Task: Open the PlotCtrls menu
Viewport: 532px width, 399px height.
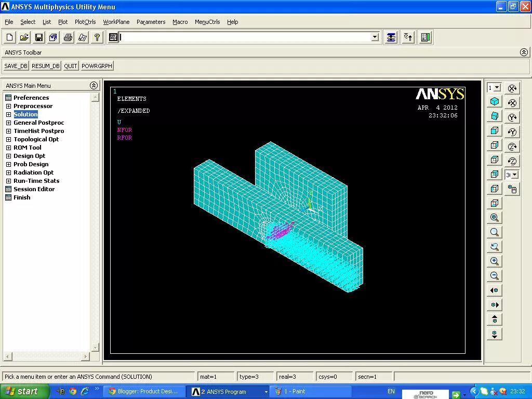Action: tap(85, 22)
